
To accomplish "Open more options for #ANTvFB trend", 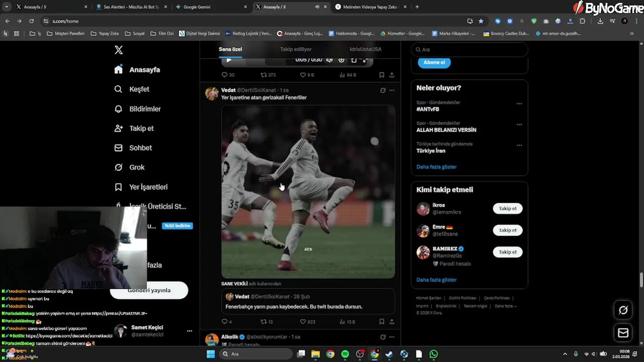I will [519, 104].
